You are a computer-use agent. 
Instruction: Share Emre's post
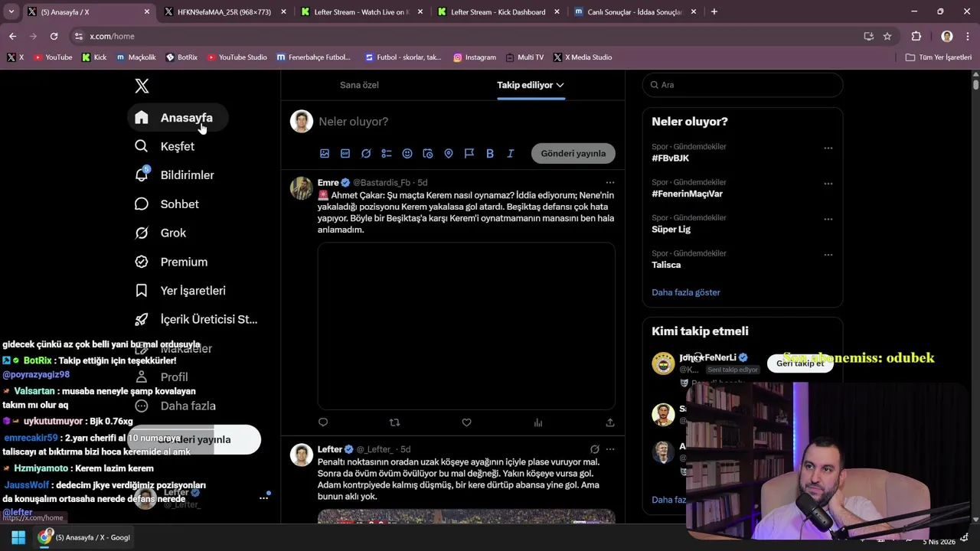coord(610,422)
